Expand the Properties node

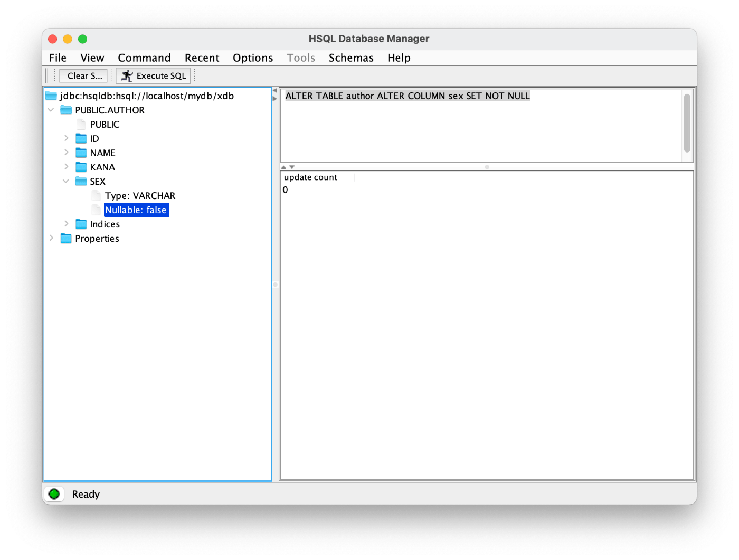[51, 238]
